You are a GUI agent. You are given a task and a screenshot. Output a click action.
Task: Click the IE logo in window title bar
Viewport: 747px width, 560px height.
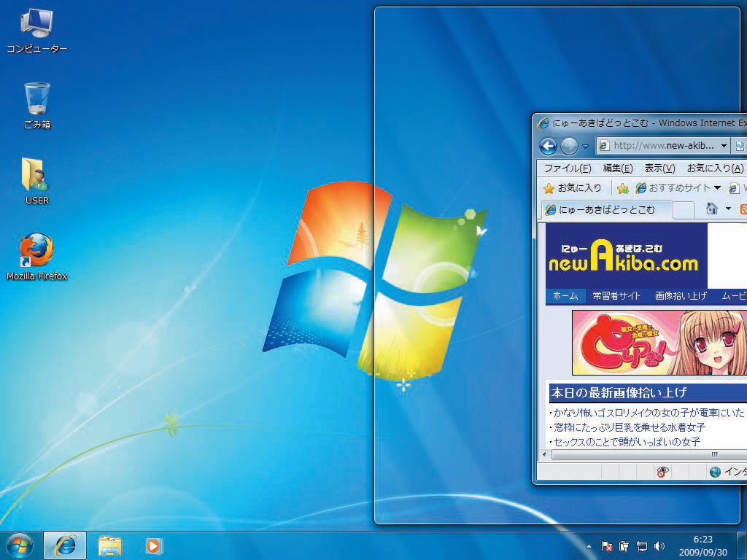tap(543, 123)
